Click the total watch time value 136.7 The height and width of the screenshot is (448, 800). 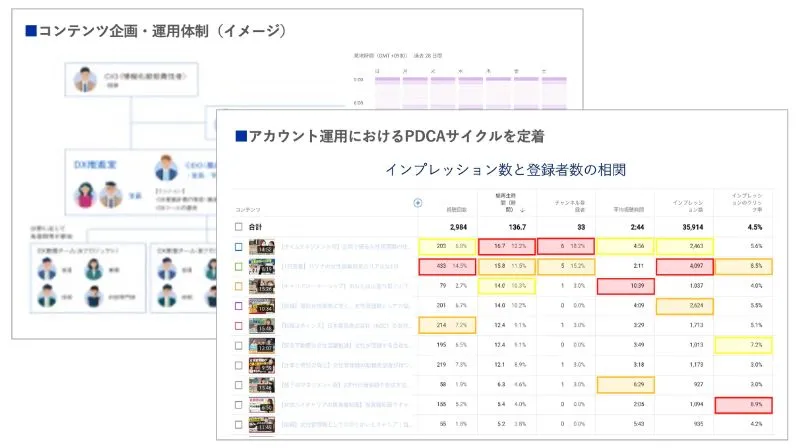517,227
